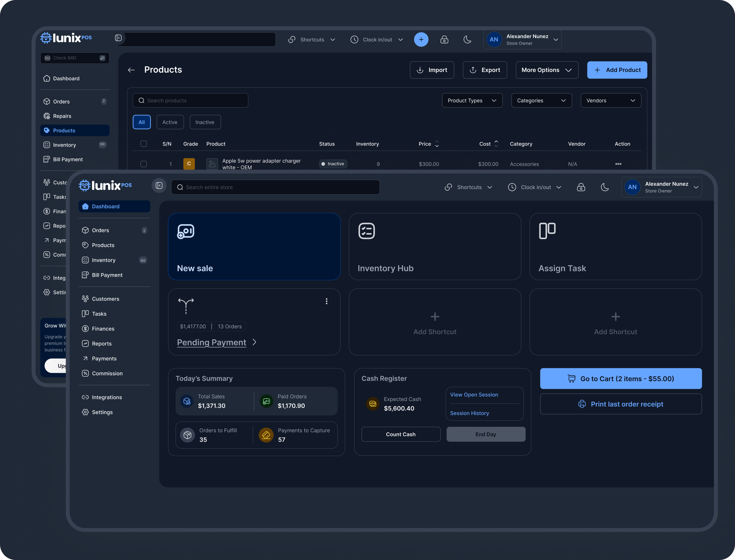Screen dimensions: 735x560
Task: Expand the Product Types dropdown
Action: pos(472,101)
